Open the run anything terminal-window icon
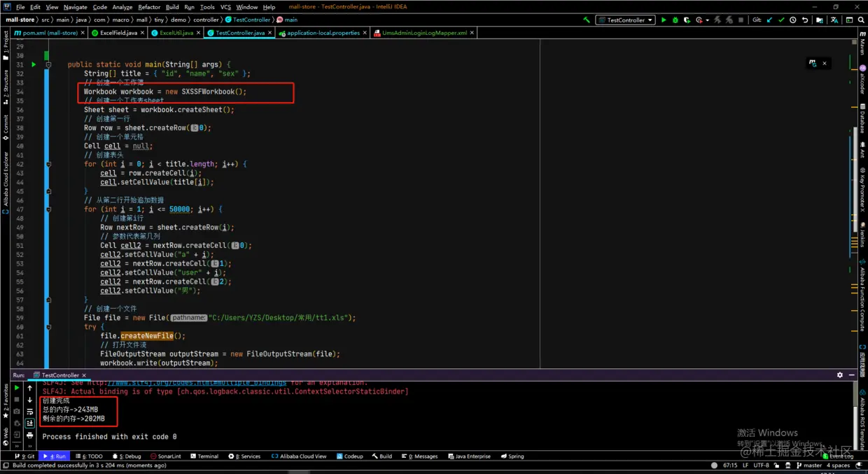 point(849,20)
